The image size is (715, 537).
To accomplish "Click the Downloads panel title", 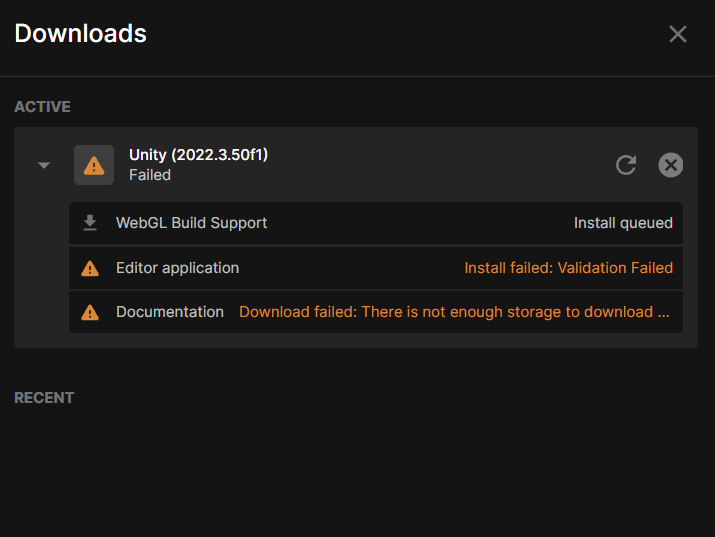I will [x=81, y=34].
